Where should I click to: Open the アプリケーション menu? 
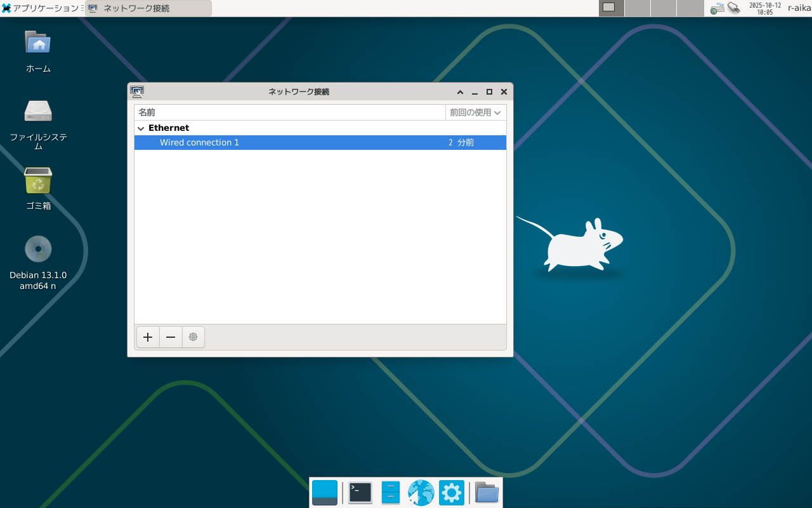(42, 8)
